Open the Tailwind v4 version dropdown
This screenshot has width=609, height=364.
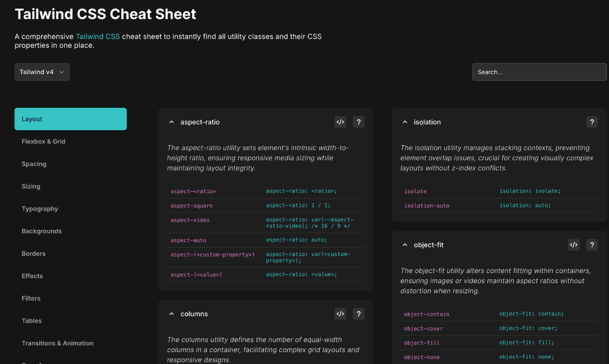(x=42, y=71)
